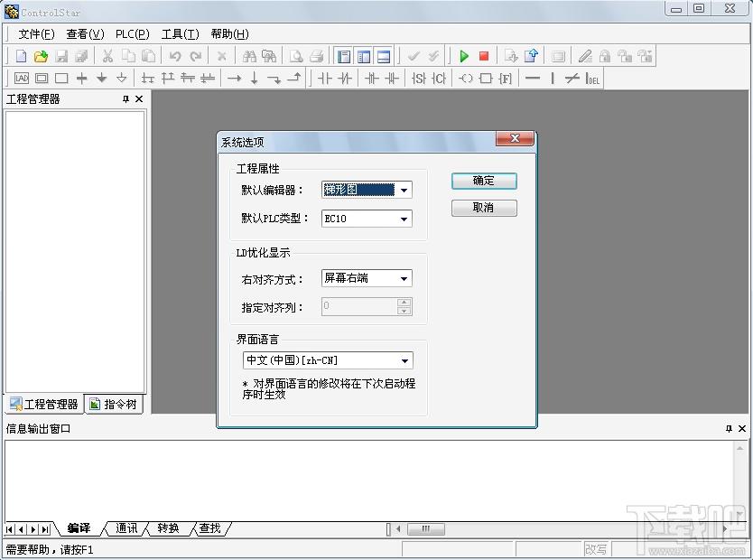753x560 pixels.
Task: Switch to the 指令树 tab
Action: click(x=114, y=405)
